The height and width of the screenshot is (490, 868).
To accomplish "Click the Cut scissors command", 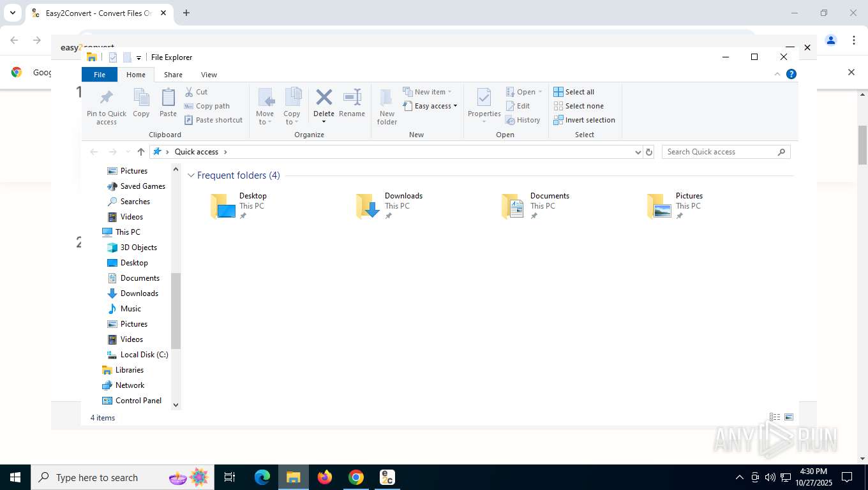I will pyautogui.click(x=196, y=92).
